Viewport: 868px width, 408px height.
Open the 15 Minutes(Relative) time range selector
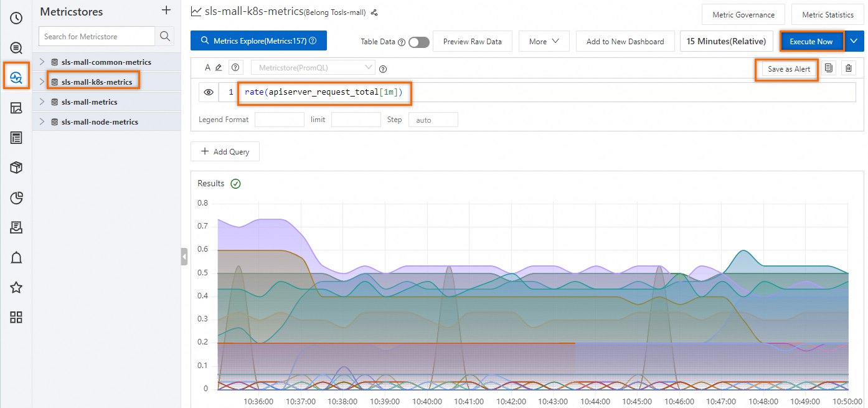tap(726, 42)
